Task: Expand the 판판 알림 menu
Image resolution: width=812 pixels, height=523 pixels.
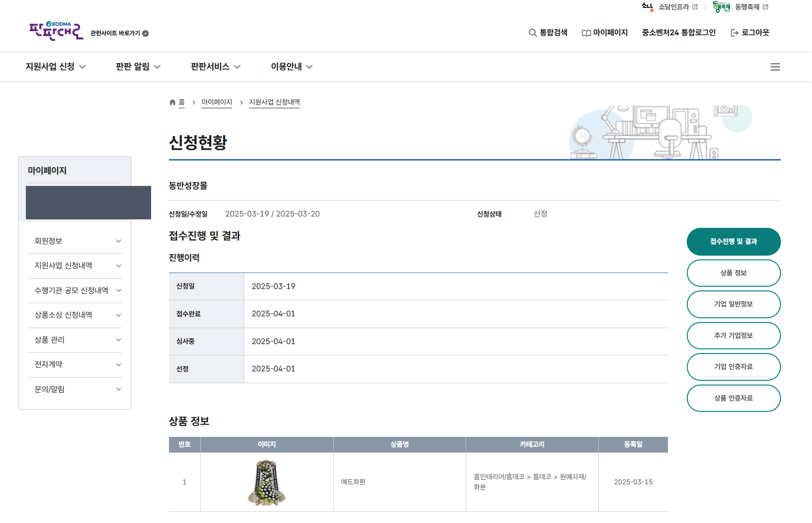Action: [138, 67]
